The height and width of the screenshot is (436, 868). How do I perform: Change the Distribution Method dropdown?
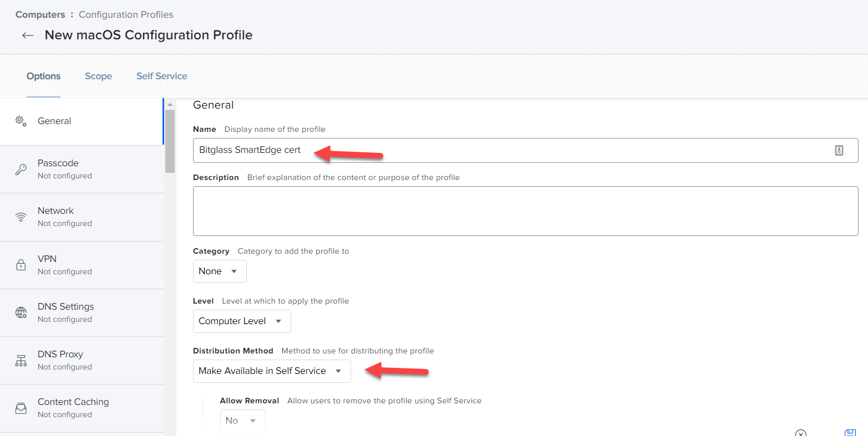point(271,371)
